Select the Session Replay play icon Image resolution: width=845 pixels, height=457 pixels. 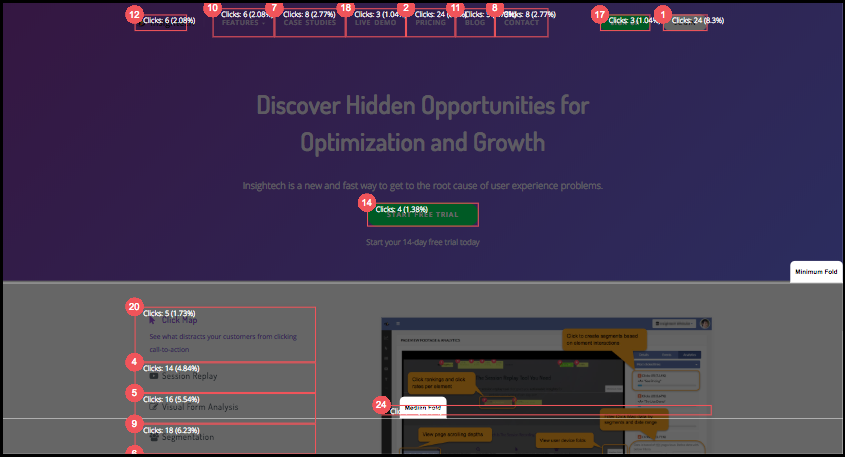[154, 376]
